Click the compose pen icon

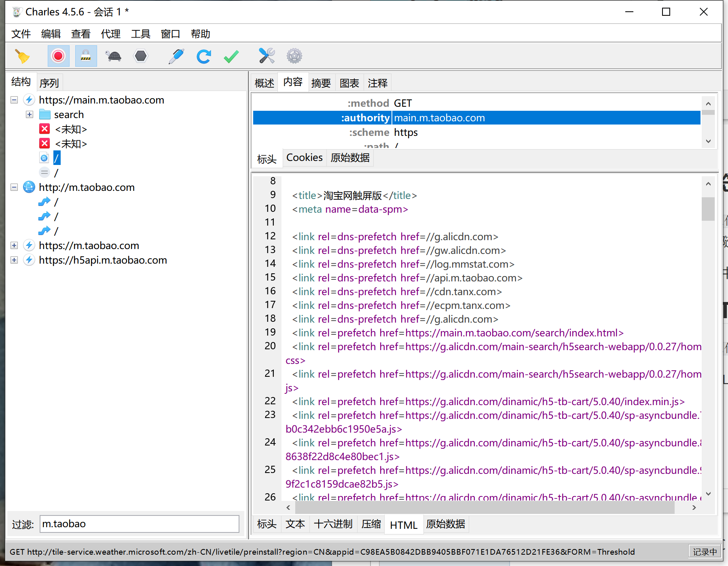(x=176, y=56)
